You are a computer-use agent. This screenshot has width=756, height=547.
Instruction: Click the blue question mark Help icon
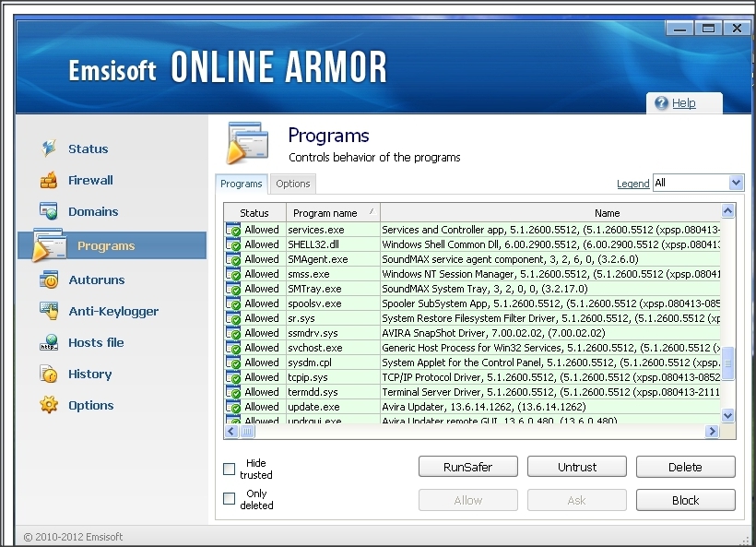pos(662,102)
